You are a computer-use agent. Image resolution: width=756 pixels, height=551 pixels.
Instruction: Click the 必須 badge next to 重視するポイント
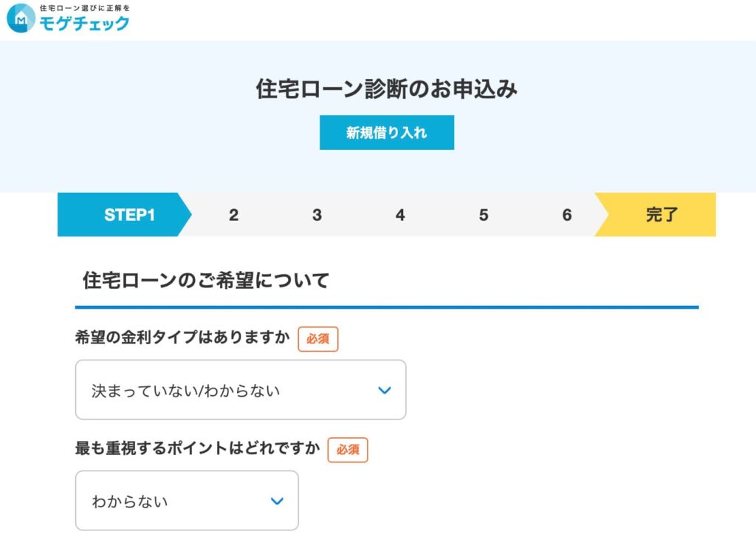coord(347,450)
